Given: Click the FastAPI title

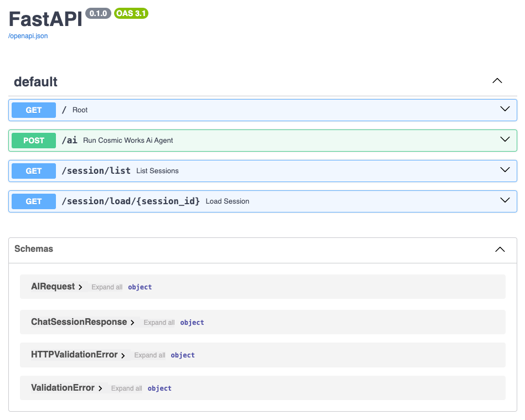Looking at the screenshot, I should (x=45, y=19).
